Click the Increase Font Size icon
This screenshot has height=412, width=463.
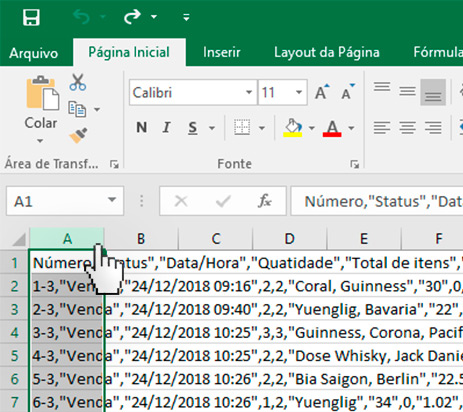(x=322, y=92)
